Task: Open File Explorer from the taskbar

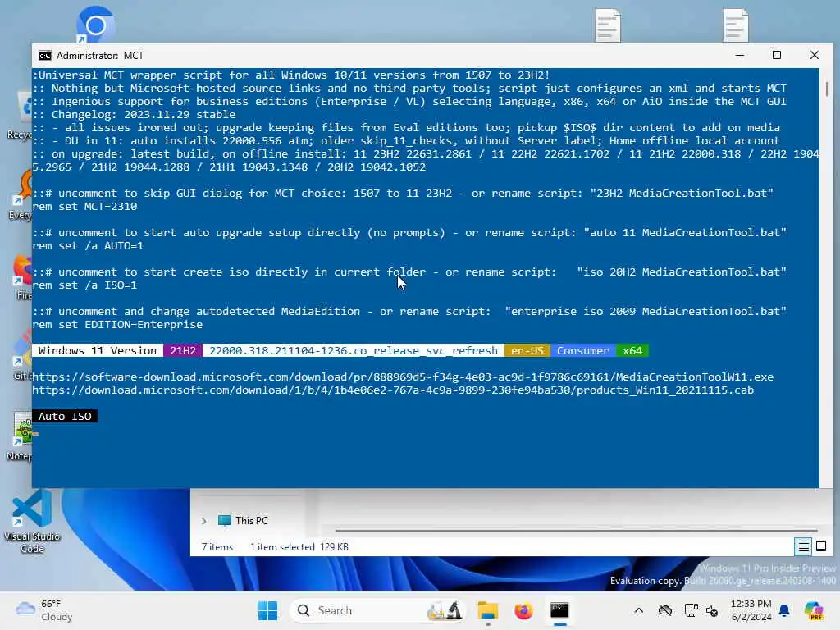Action: click(488, 610)
